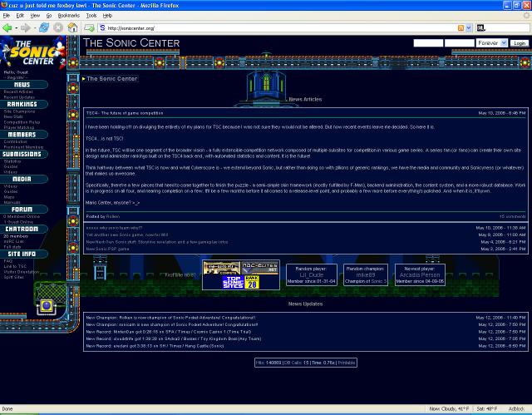Screen dimensions: 532x415
Task: Click the MEMBERS sidebar header
Action: point(22,135)
